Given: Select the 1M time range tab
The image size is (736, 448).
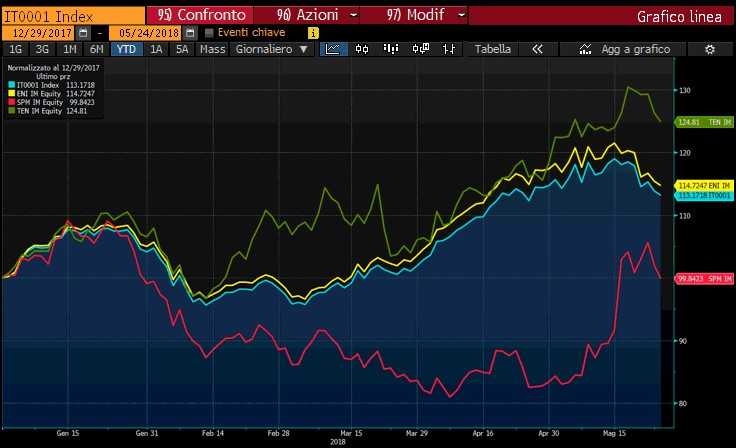Looking at the screenshot, I should (69, 49).
